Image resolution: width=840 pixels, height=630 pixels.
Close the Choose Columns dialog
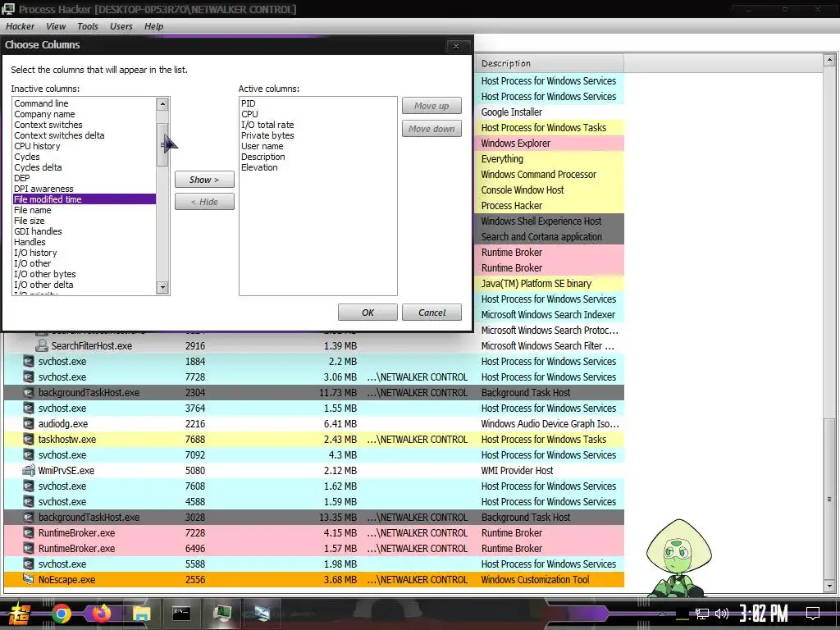(x=456, y=46)
